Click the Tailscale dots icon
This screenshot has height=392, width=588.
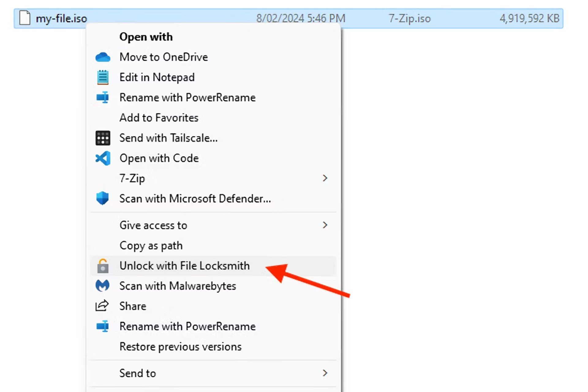(103, 138)
